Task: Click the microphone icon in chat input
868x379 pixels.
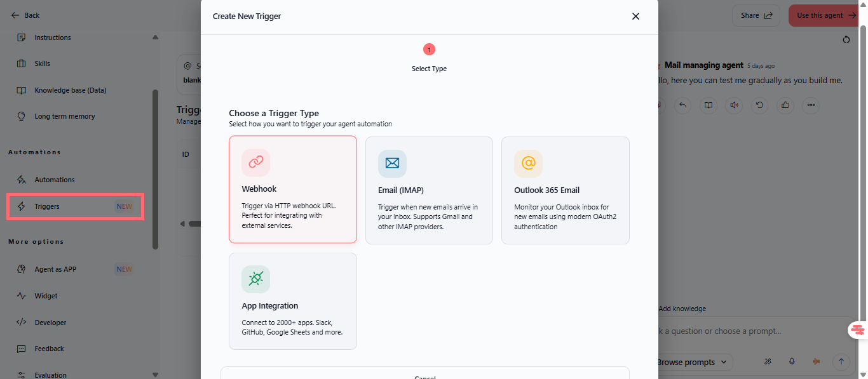Action: tap(792, 362)
